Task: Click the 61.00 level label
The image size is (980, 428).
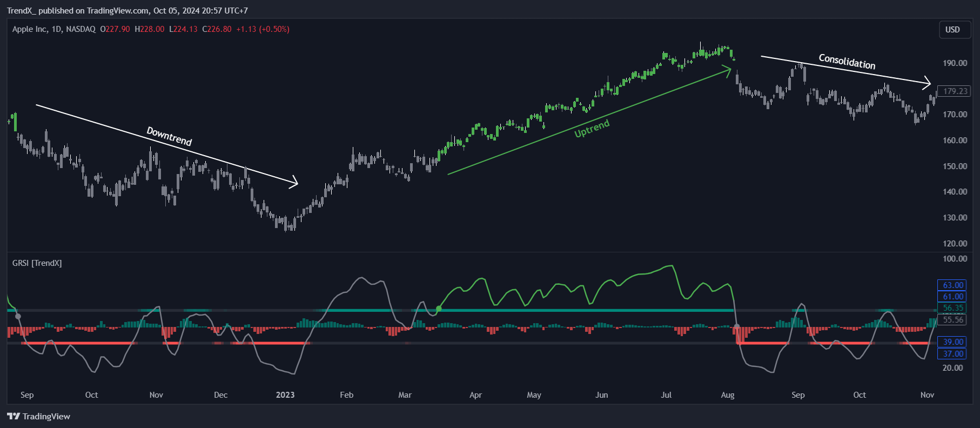Action: [x=953, y=296]
